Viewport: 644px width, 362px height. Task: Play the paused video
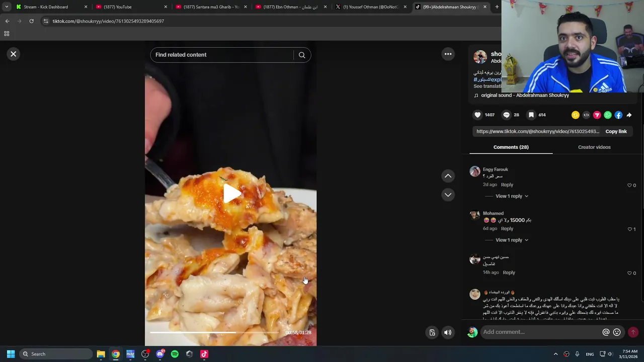click(231, 194)
